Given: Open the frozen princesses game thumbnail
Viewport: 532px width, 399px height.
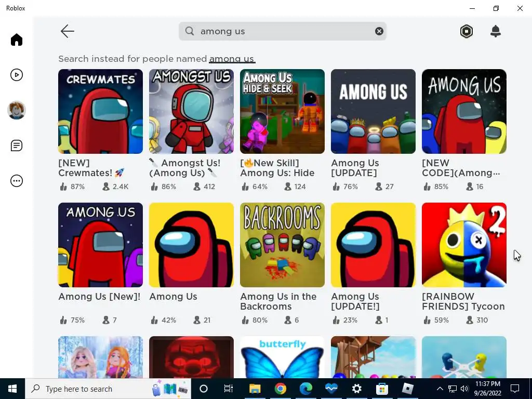Looking at the screenshot, I should point(100,357).
